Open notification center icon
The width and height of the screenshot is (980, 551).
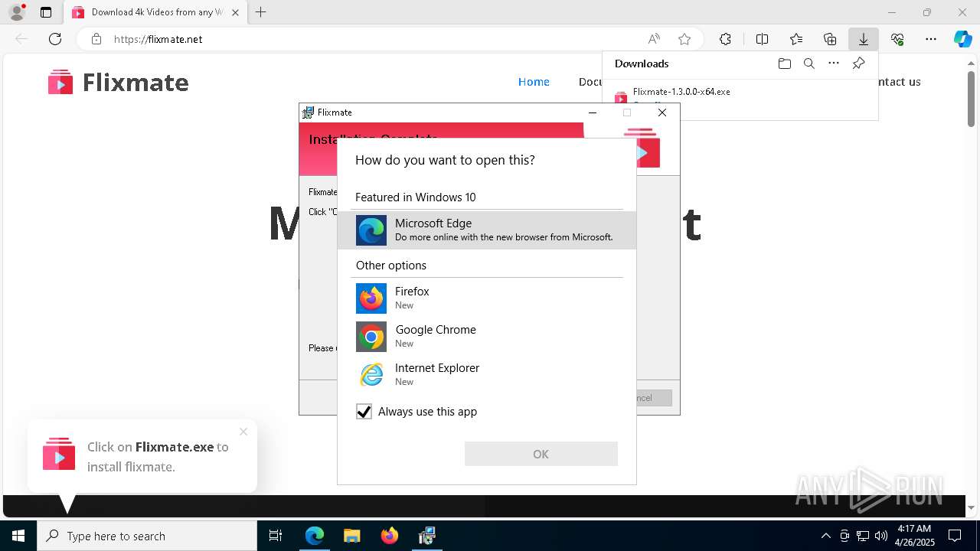(x=955, y=536)
